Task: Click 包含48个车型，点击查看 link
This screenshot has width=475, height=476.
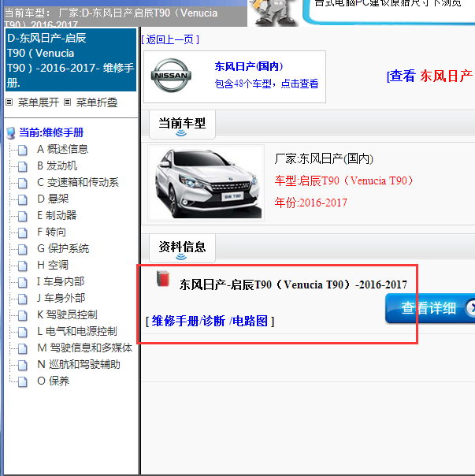Action: [266, 84]
